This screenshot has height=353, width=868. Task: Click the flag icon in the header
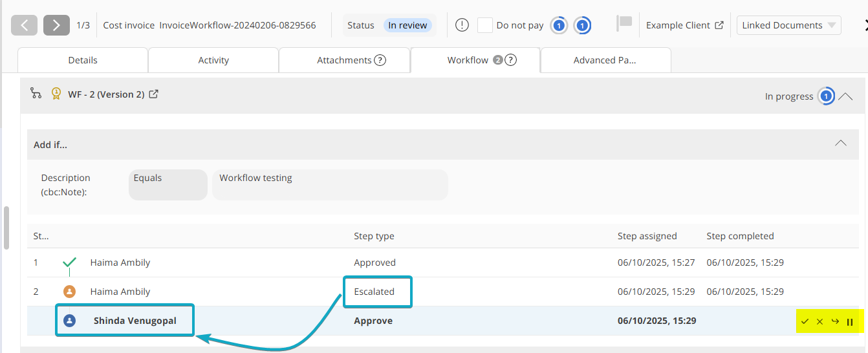pos(624,25)
